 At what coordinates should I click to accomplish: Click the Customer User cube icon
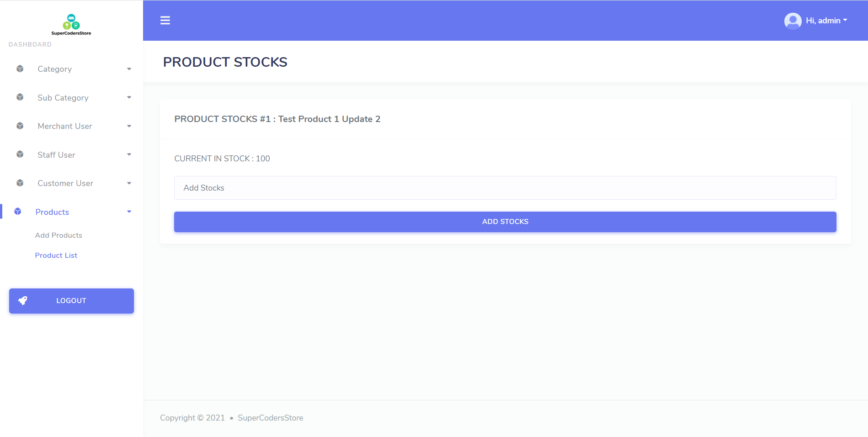point(20,183)
